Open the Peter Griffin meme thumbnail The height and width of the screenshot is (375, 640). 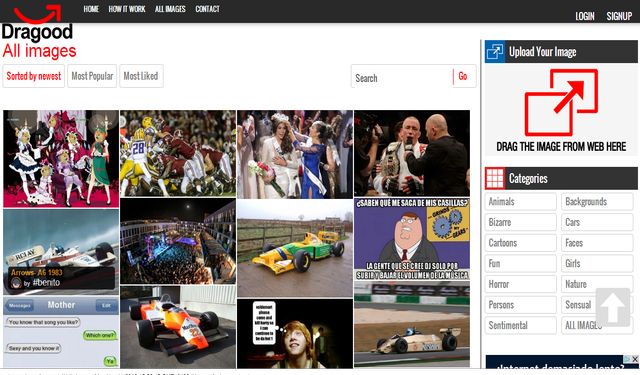412,239
